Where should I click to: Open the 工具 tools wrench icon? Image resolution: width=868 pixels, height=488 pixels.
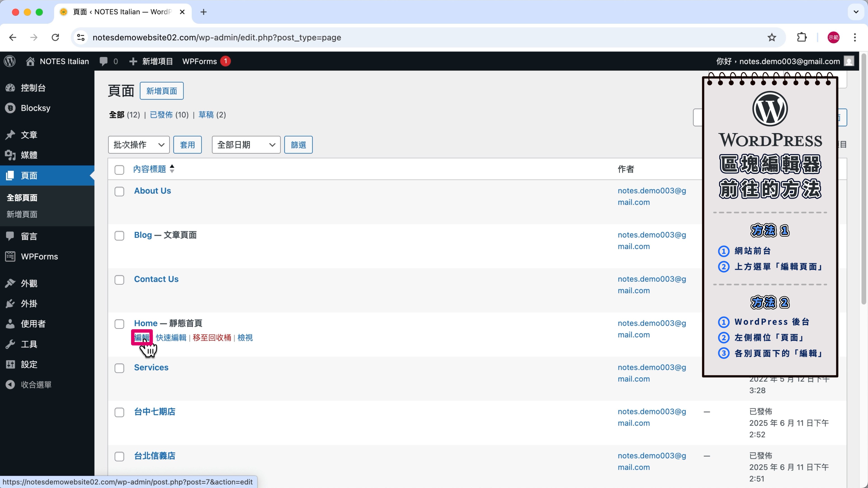pos(10,344)
